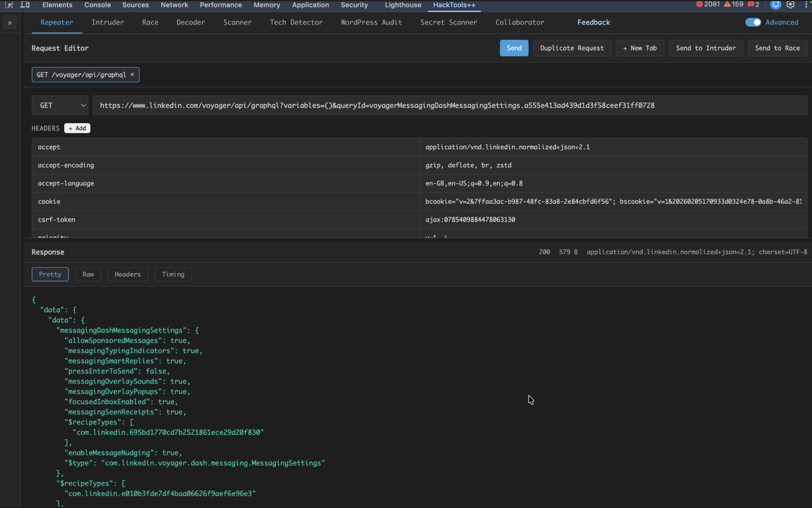Open the Performance panel
The height and width of the screenshot is (508, 812).
click(221, 4)
